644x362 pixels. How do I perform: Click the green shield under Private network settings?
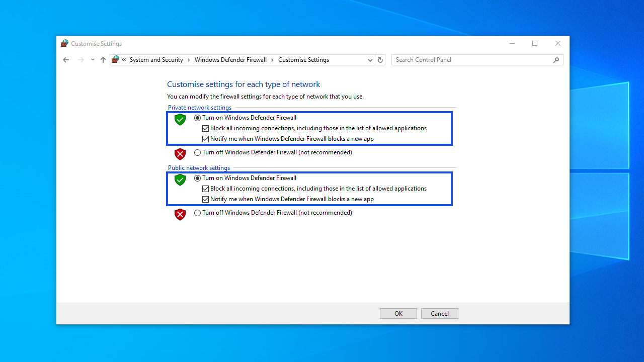point(180,120)
